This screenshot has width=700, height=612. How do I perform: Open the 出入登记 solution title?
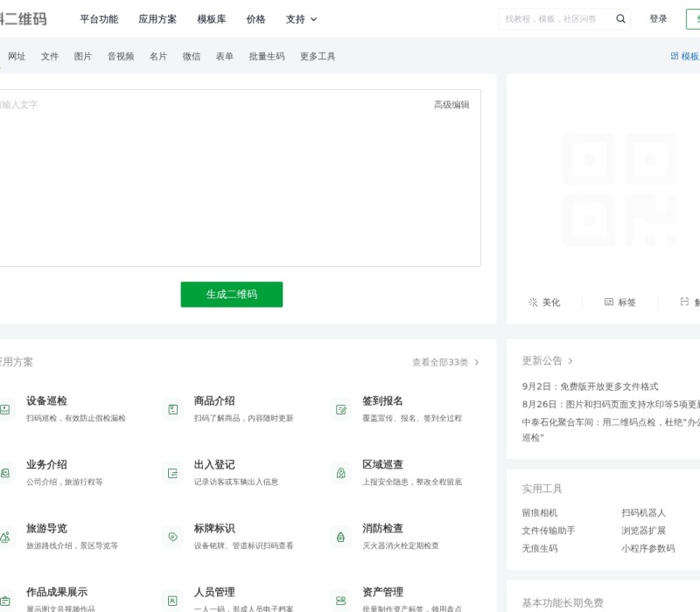click(214, 465)
